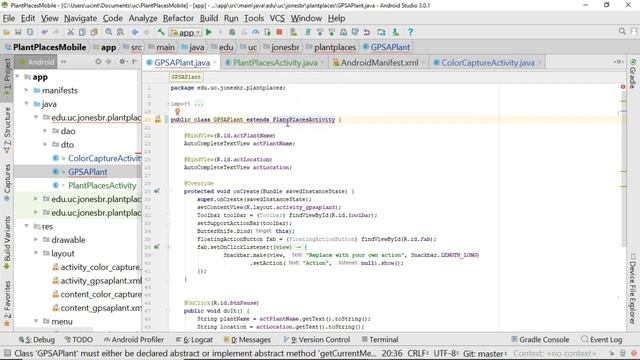
Task: Open the 5: Debug tool window
Action: [x=37, y=340]
